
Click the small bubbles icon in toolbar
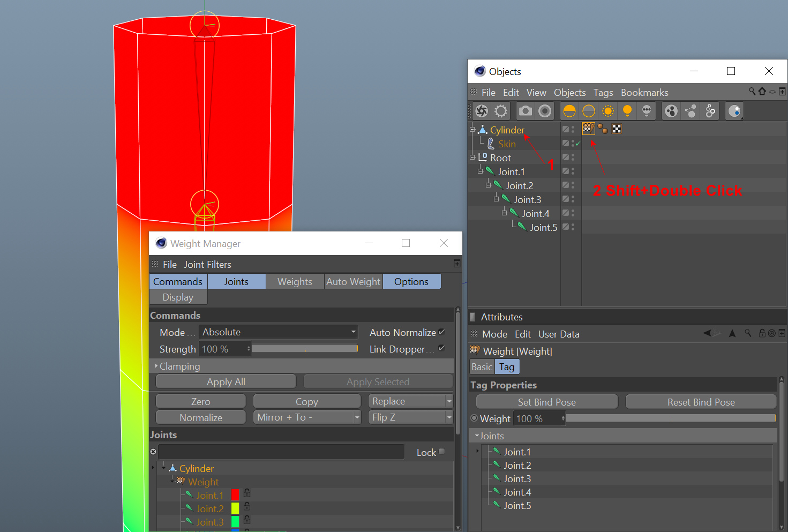point(710,111)
